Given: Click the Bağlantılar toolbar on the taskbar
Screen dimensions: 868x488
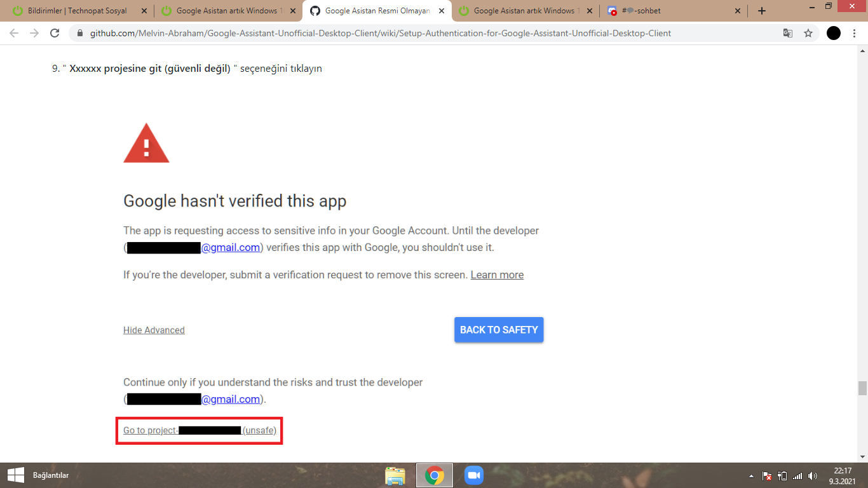Looking at the screenshot, I should 51,475.
